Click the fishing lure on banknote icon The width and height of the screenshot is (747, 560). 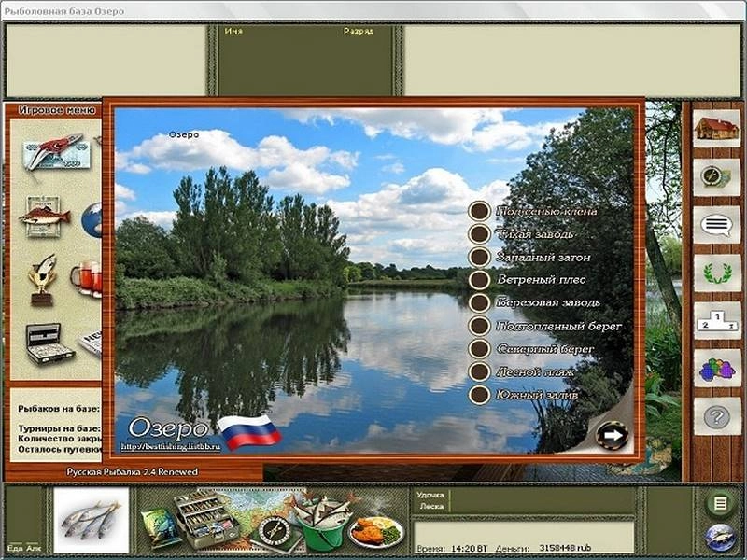[55, 152]
